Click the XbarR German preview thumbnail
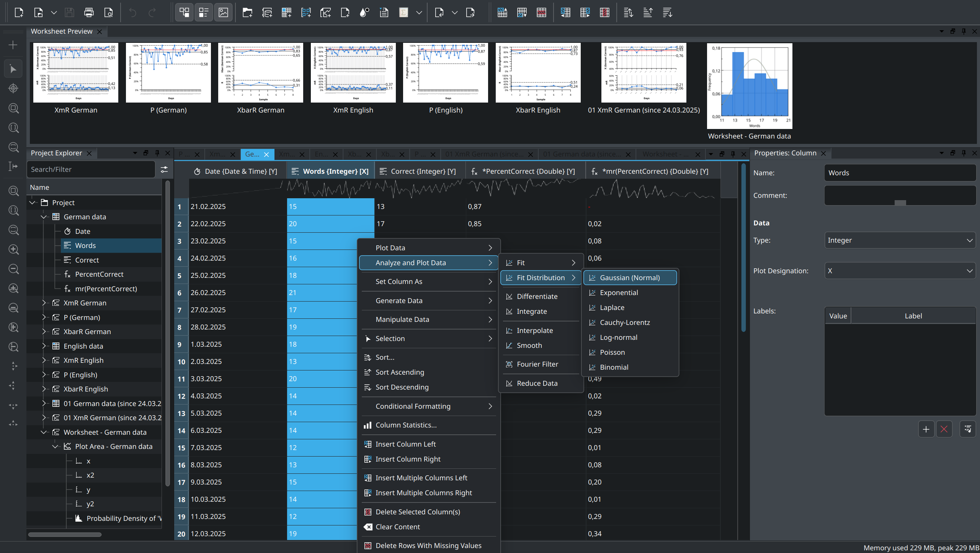980x553 pixels. tap(260, 73)
